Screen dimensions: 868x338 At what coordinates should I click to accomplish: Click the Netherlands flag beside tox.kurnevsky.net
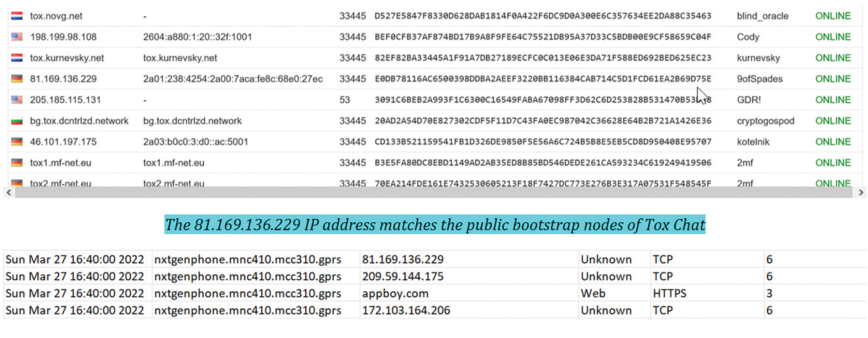coord(17,58)
